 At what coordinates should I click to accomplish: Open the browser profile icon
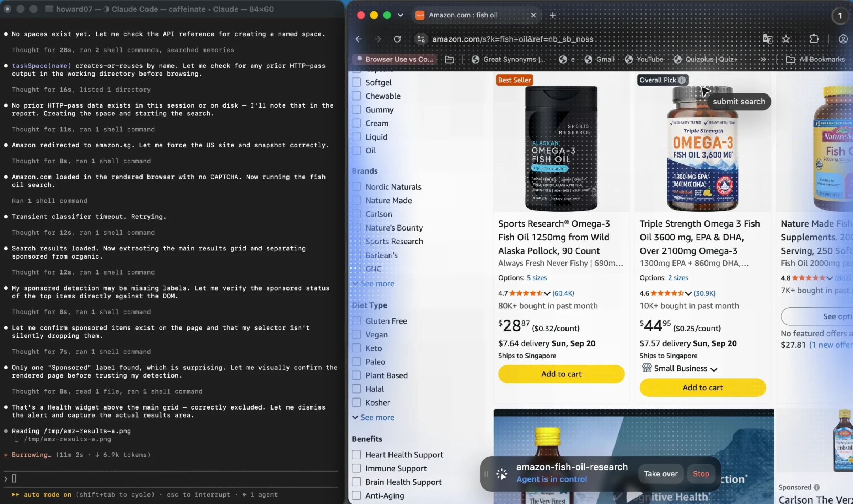pyautogui.click(x=843, y=39)
